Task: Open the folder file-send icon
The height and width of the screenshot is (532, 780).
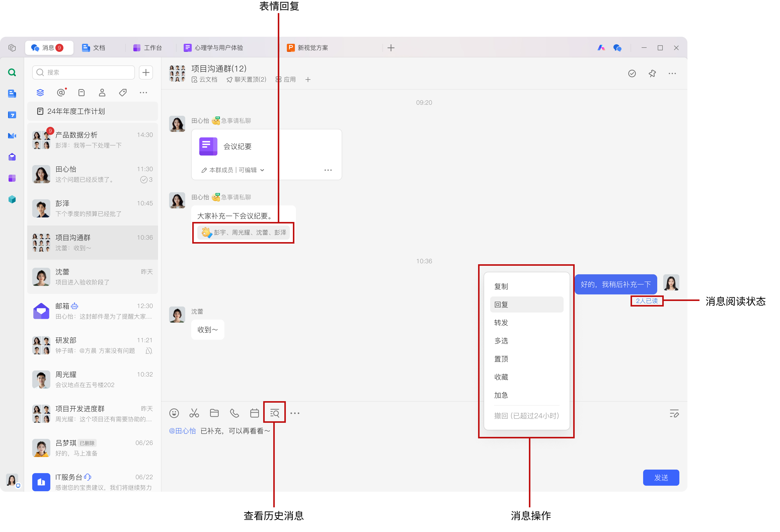Action: pos(214,413)
